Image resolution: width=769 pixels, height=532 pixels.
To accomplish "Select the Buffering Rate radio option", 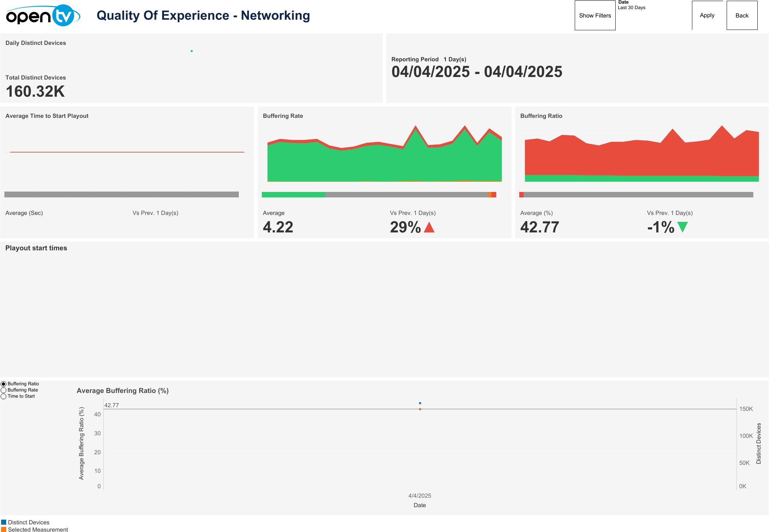I will (x=4, y=390).
